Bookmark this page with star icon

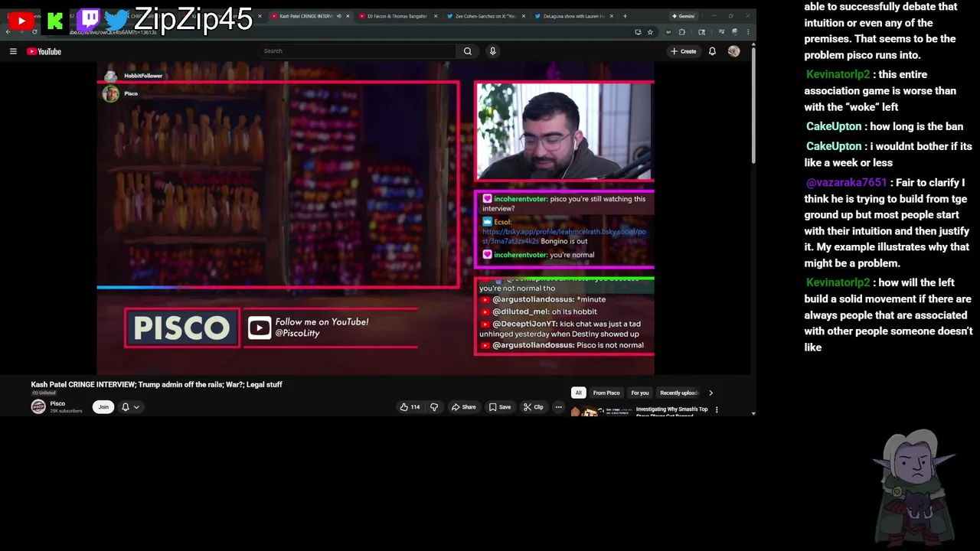[x=650, y=32]
